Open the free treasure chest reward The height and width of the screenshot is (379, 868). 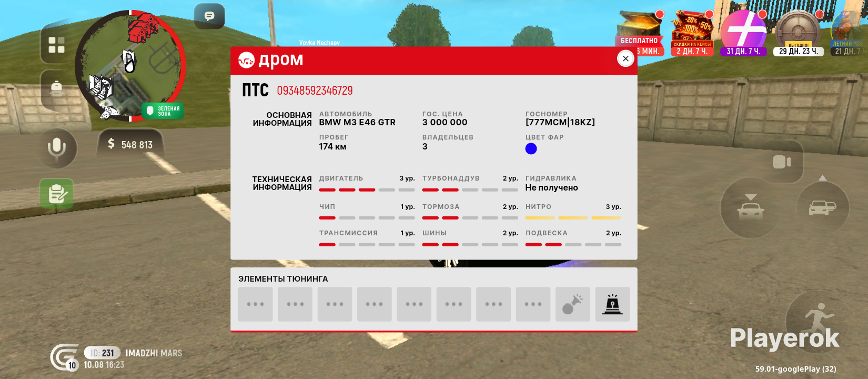tap(640, 33)
